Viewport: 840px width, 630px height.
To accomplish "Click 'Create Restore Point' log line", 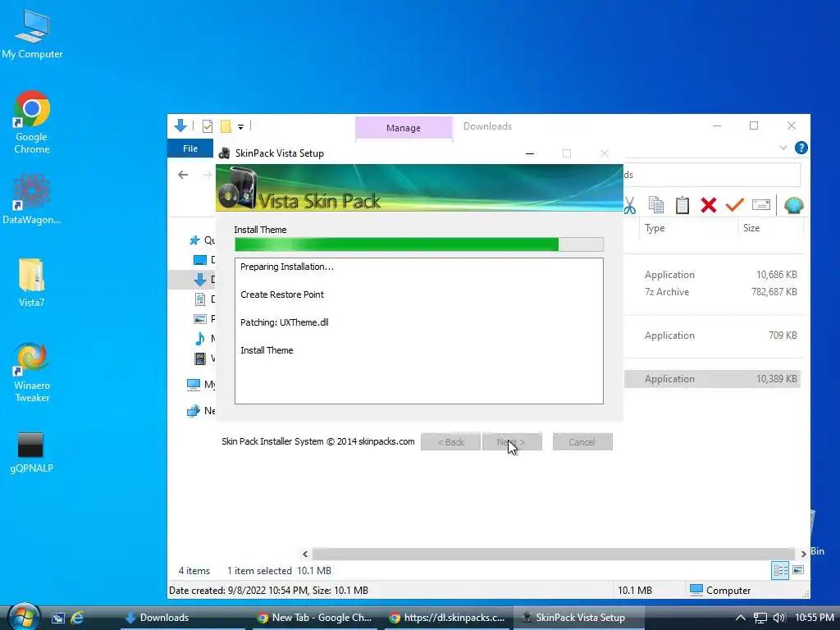I will coord(282,294).
